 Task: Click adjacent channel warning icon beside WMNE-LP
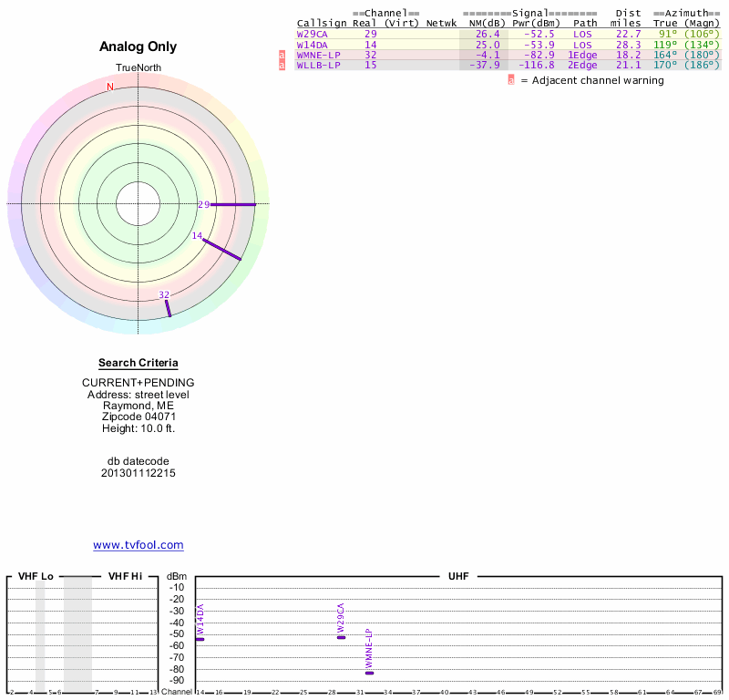coord(282,55)
